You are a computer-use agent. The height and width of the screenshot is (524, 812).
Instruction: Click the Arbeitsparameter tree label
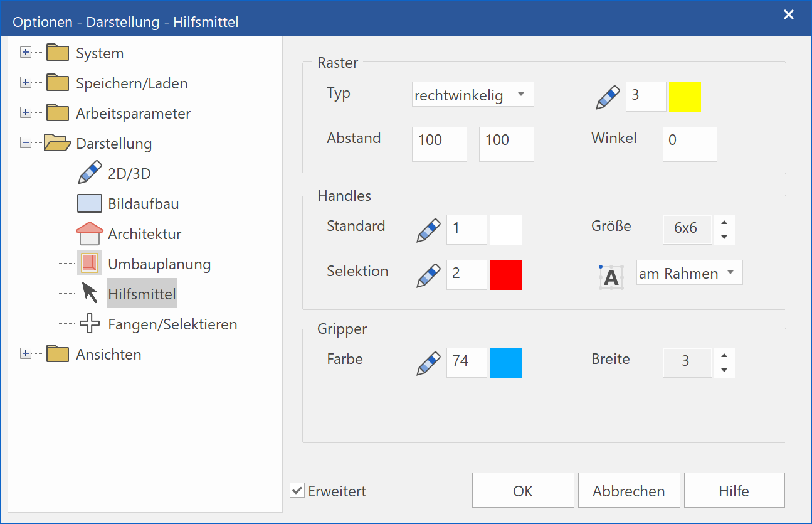[133, 114]
